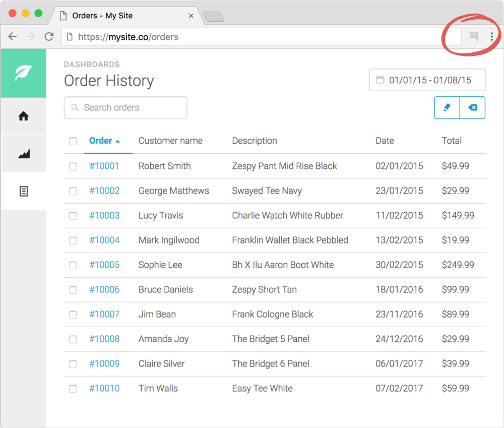Sort by the Customer name column
Screen dimensions: 504x428
point(170,141)
